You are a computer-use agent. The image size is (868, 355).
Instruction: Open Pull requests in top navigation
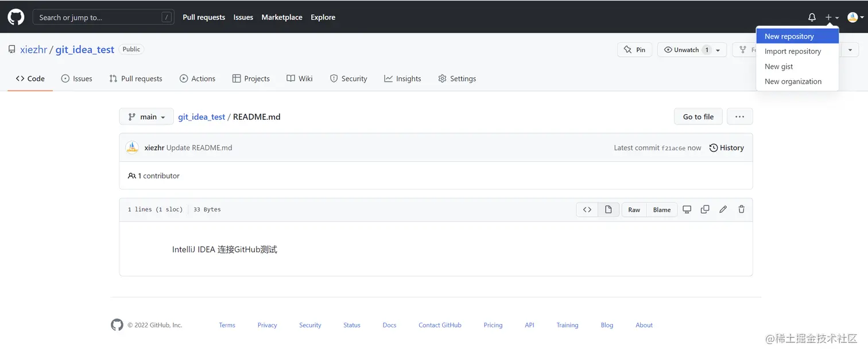[x=204, y=17]
